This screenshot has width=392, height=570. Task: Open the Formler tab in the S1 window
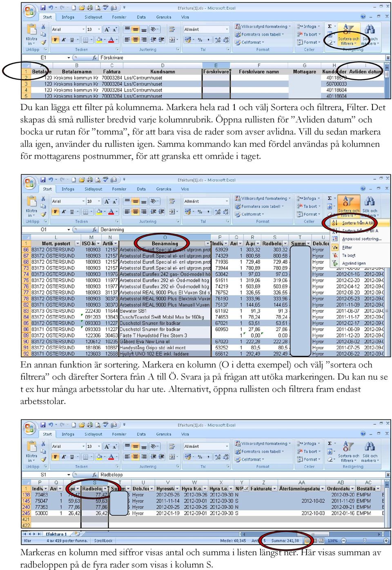pos(119,434)
